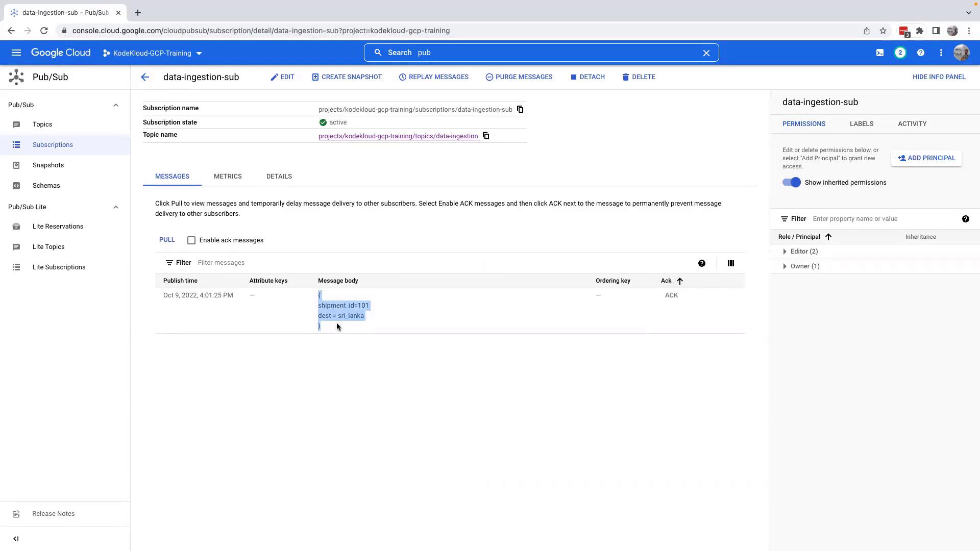Viewport: 980px width, 551px height.
Task: Switch to the Metrics tab
Action: (x=228, y=177)
